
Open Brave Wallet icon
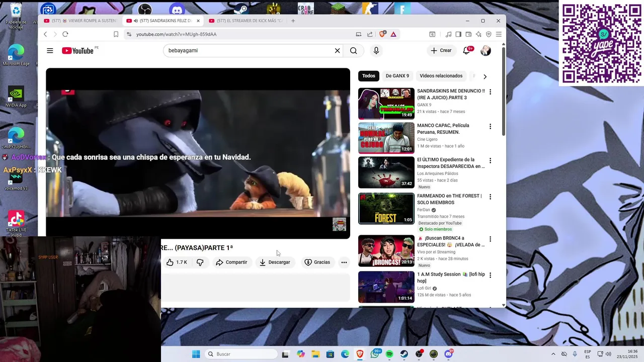[x=468, y=34]
